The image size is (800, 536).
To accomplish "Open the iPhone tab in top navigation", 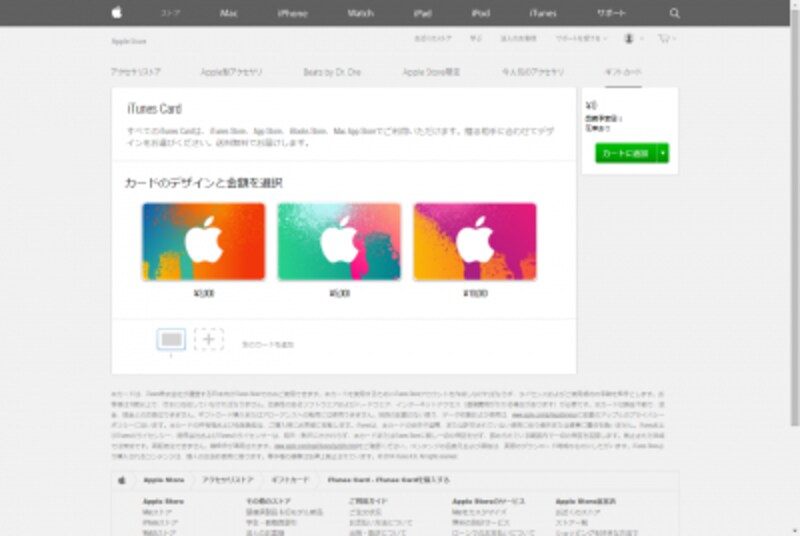I will pyautogui.click(x=292, y=13).
